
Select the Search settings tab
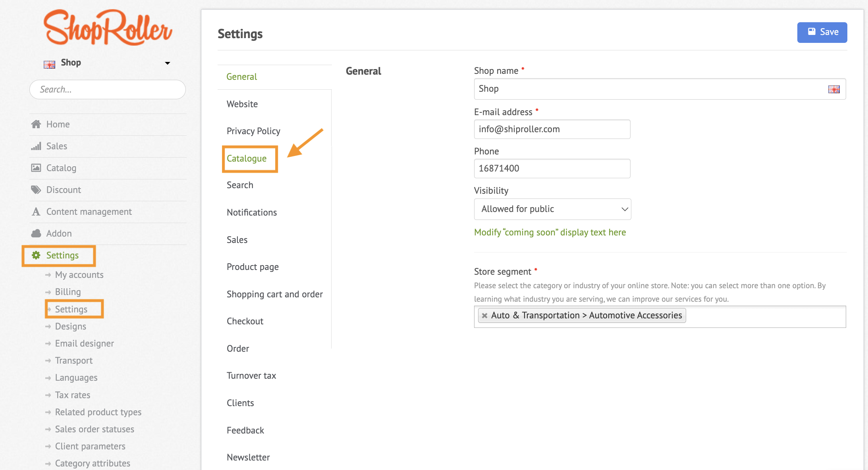[x=240, y=185]
